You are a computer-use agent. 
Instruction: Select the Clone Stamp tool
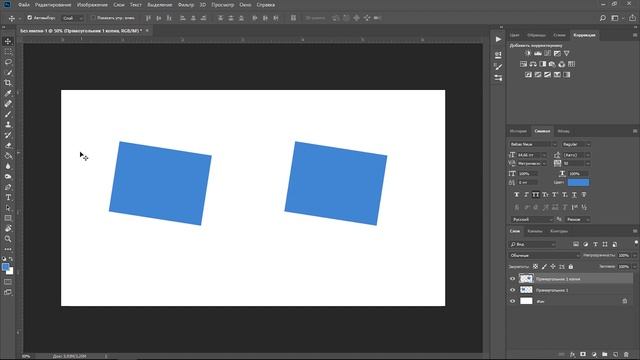(8, 124)
